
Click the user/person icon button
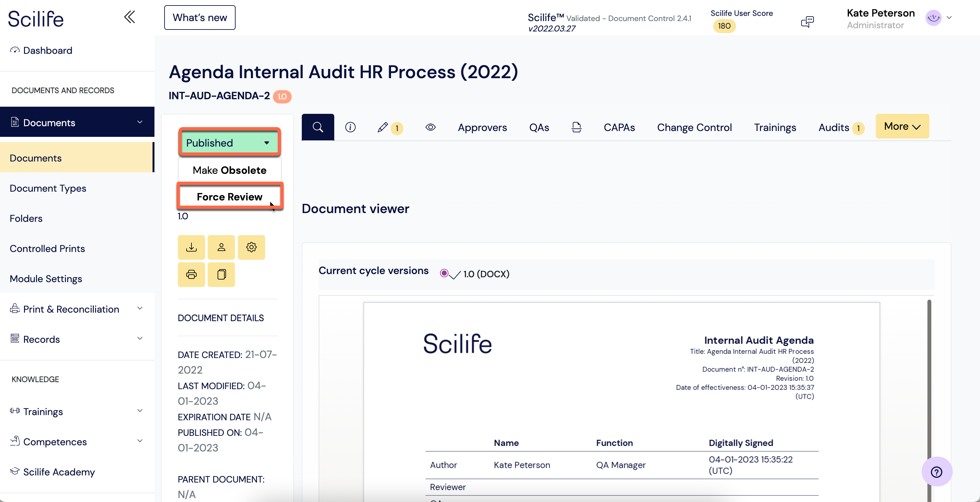(221, 247)
